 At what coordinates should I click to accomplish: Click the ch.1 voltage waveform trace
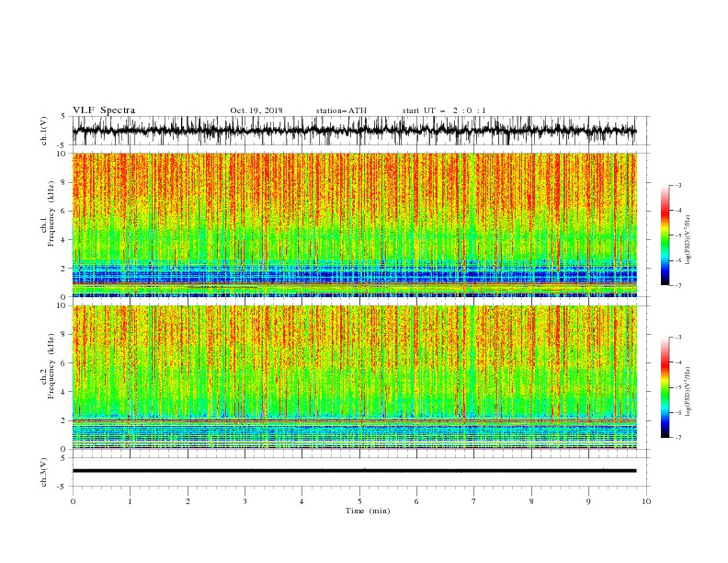pos(354,131)
